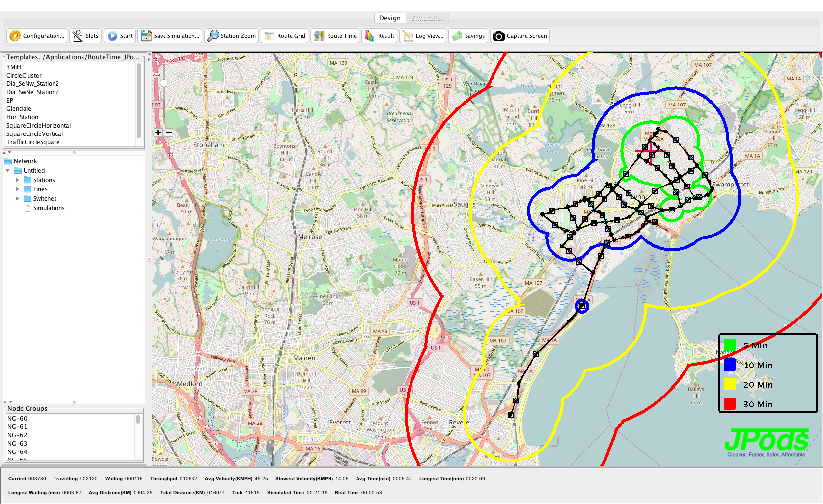Collapse the Untitled network folder
This screenshot has width=823, height=504.
click(x=8, y=171)
